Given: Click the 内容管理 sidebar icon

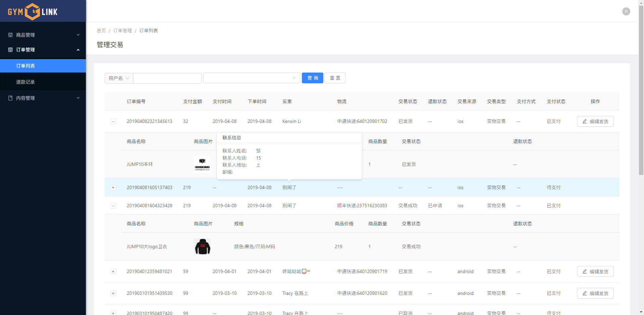Looking at the screenshot, I should [x=10, y=98].
